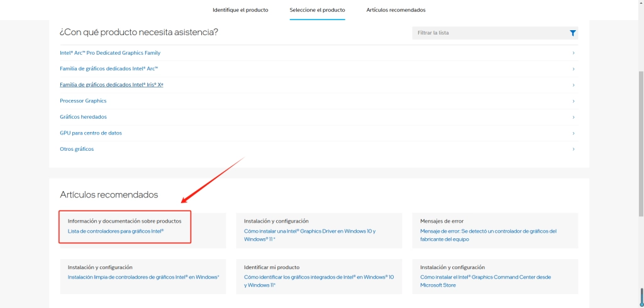644x308 pixels.
Task: Open the Gráficos heredados link
Action: [x=84, y=117]
